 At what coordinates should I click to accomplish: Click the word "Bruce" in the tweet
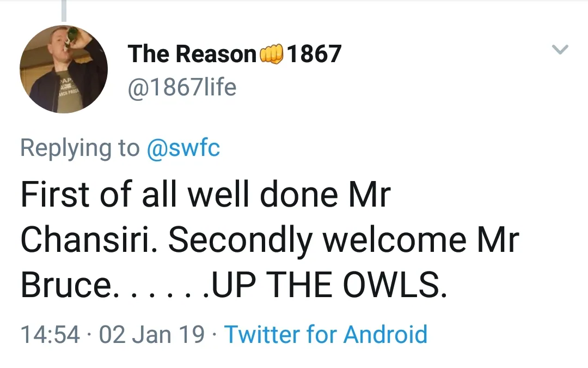tap(65, 285)
